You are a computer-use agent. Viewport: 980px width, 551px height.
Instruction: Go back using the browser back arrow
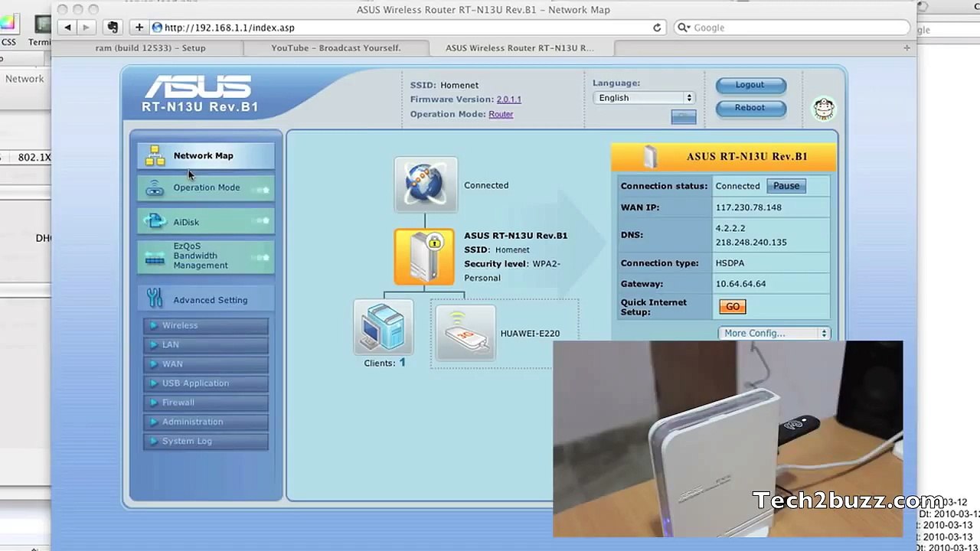67,28
